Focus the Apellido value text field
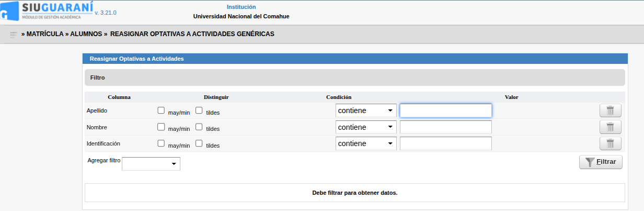644x211 pixels. coord(445,110)
